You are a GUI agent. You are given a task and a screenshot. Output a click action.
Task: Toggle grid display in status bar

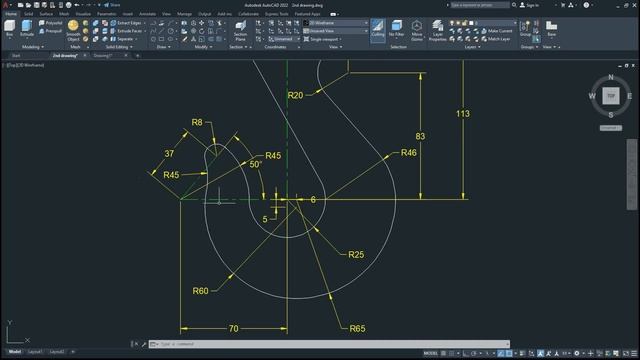443,353
